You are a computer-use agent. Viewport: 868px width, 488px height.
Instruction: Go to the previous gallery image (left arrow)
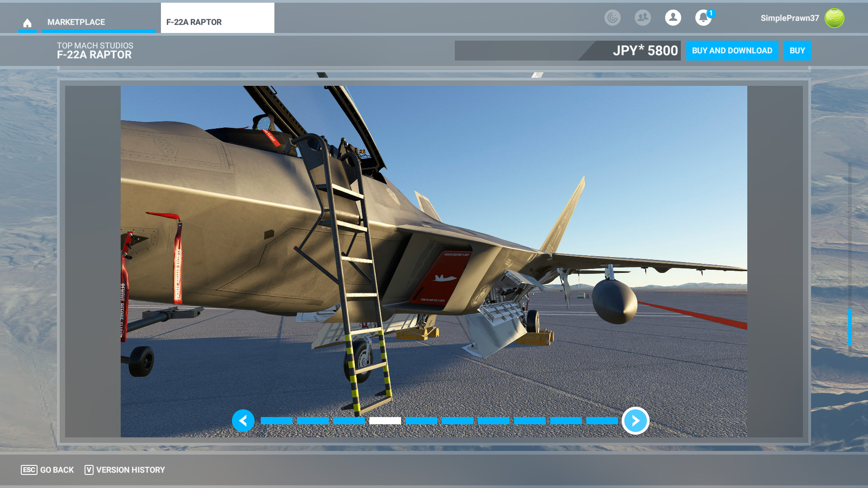(x=243, y=421)
